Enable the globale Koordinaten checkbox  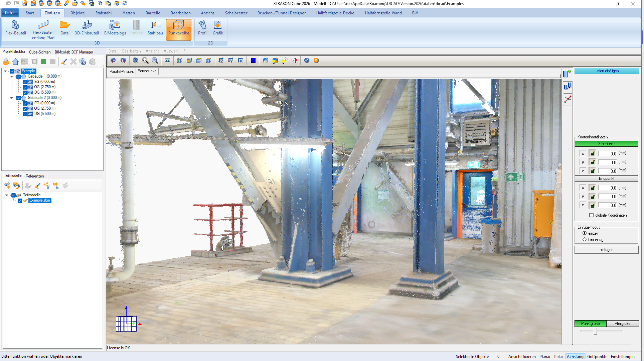592,215
